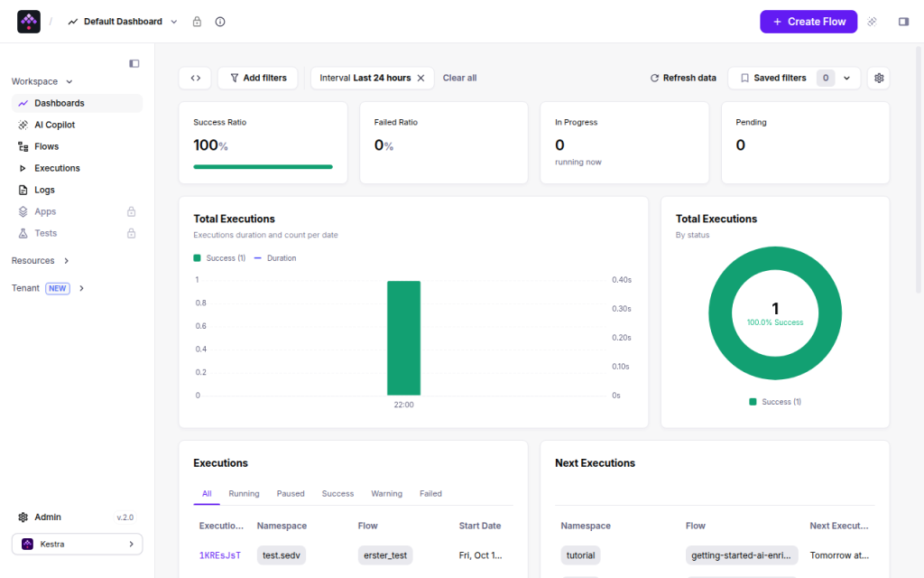Go to Flows in the sidebar
This screenshot has width=924, height=578.
78,147
